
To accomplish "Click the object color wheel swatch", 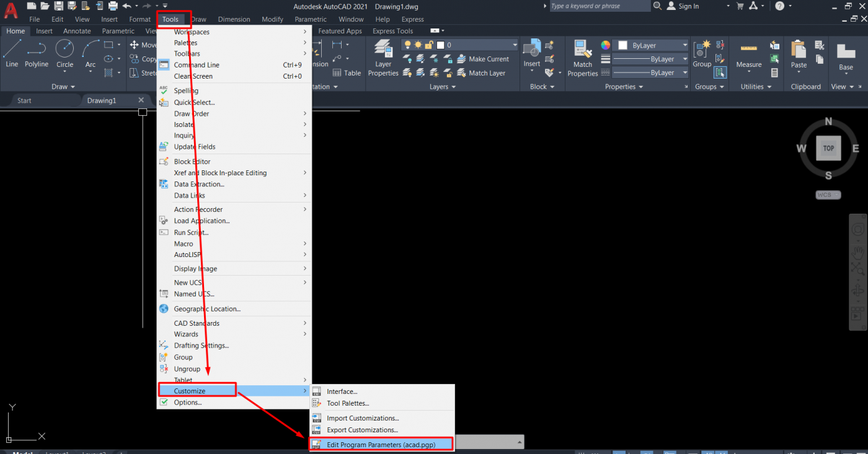I will [606, 45].
